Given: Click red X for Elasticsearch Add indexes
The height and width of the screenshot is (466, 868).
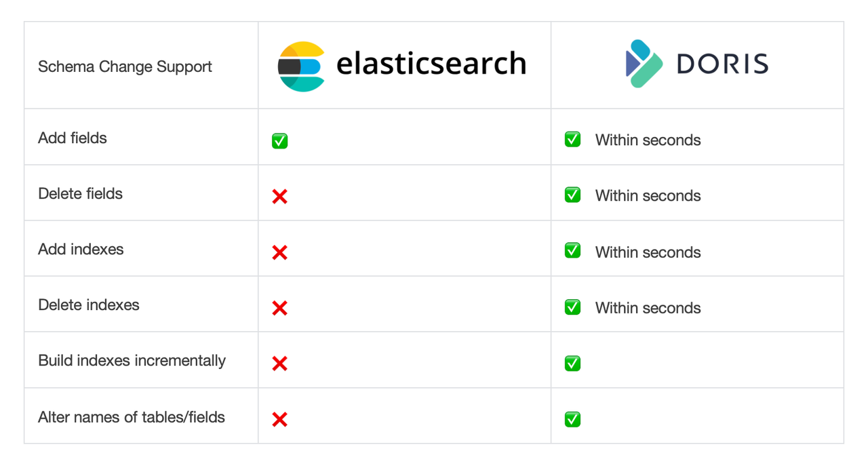Looking at the screenshot, I should click(x=279, y=252).
